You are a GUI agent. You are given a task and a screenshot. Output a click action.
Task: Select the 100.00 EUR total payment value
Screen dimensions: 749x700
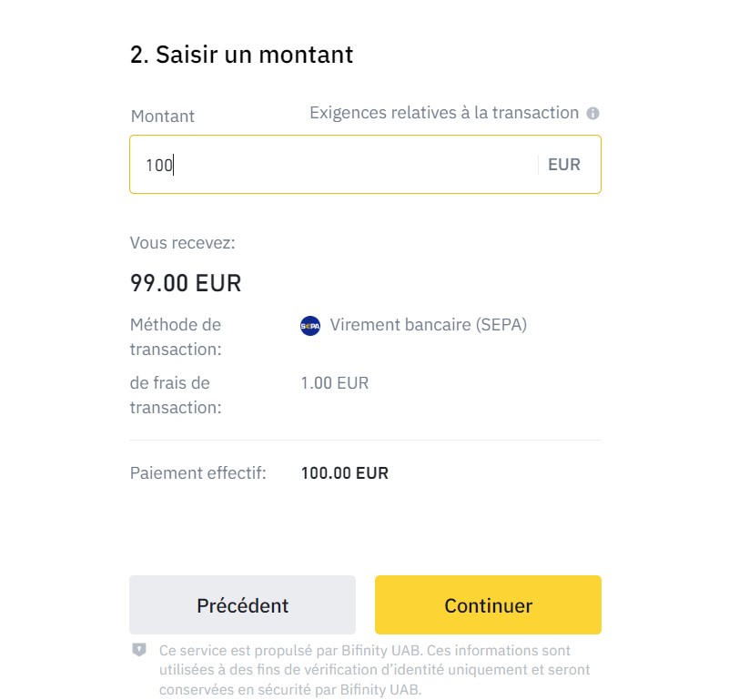click(345, 472)
